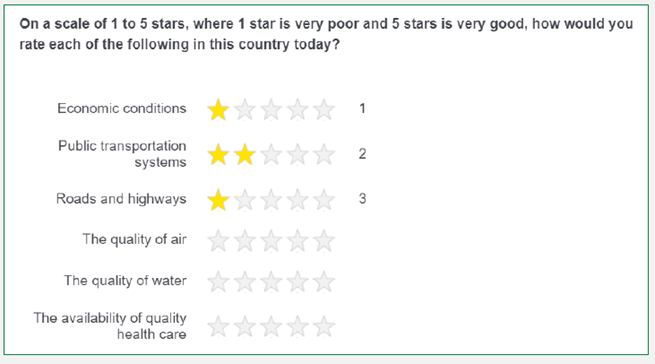This screenshot has width=655, height=364.
Task: Rate Roads and highways three stars
Action: [272, 200]
